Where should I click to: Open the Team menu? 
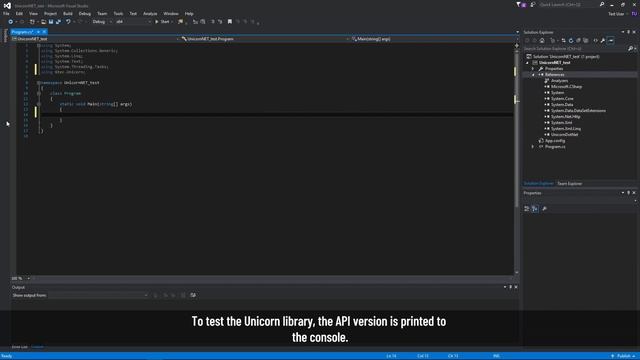pos(102,13)
